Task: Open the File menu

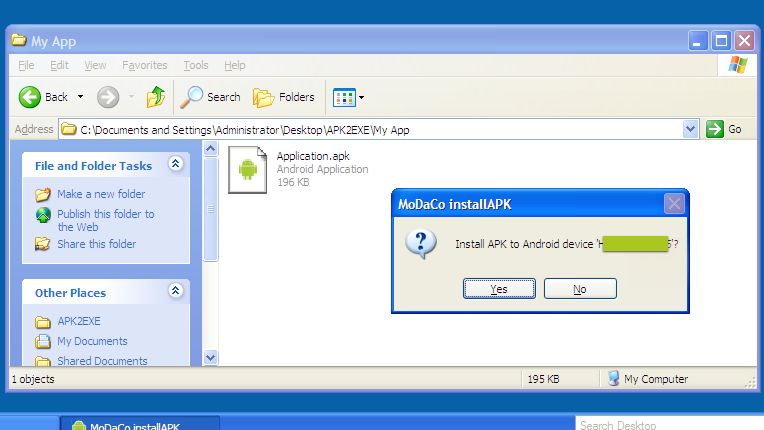Action: [x=26, y=65]
